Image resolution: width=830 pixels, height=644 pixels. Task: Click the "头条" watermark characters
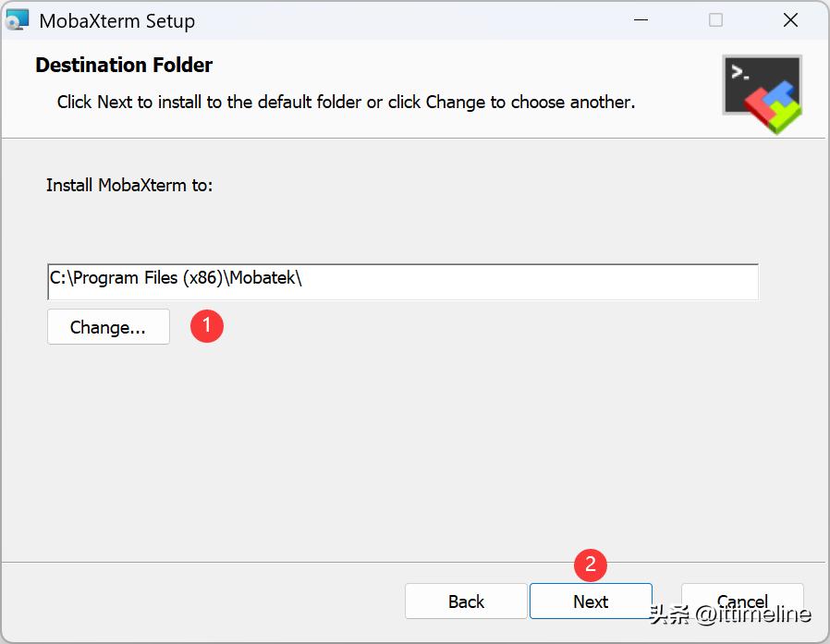tap(669, 614)
